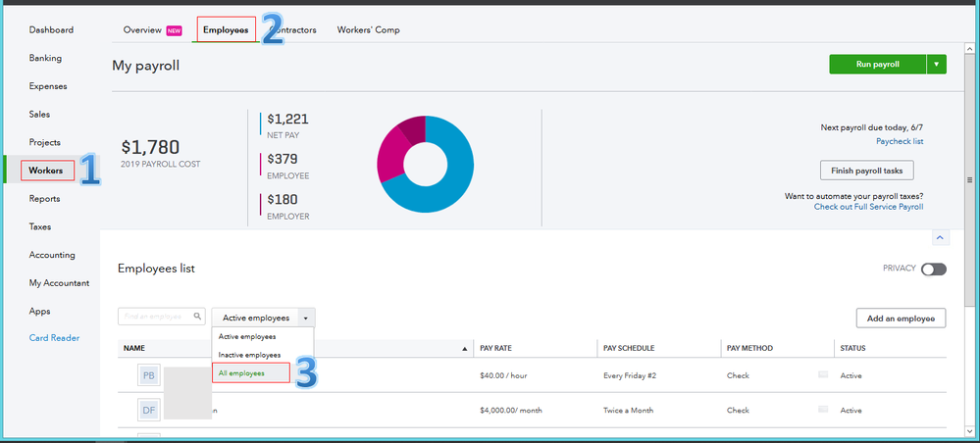Click the STATUS column header
Image resolution: width=980 pixels, height=443 pixels.
pos(852,348)
